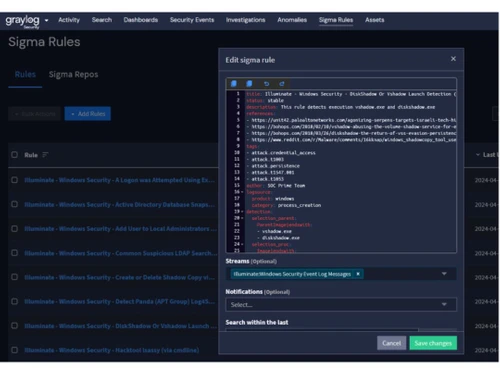
Task: Open DiskShadow Or Vshadow Launch rule link
Action: point(121,326)
